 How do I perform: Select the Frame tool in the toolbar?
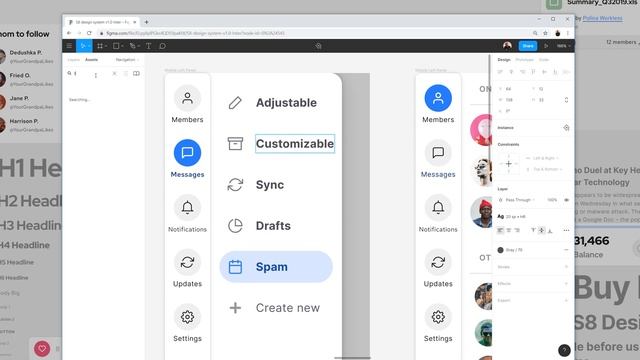coord(100,46)
